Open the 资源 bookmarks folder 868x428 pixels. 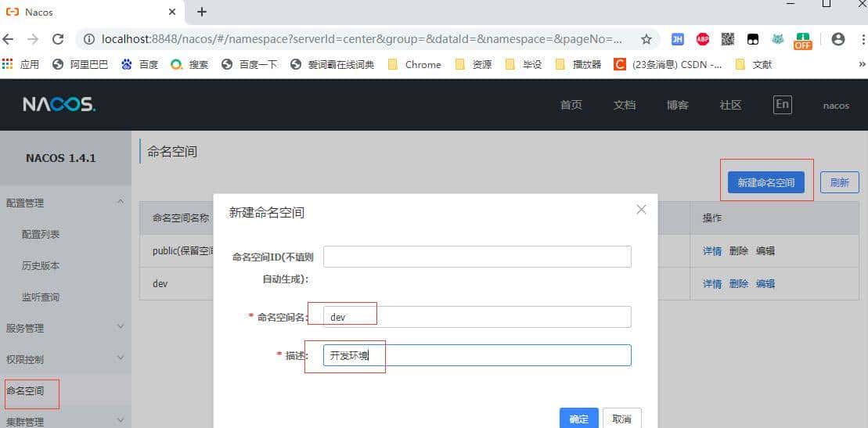coord(474,65)
